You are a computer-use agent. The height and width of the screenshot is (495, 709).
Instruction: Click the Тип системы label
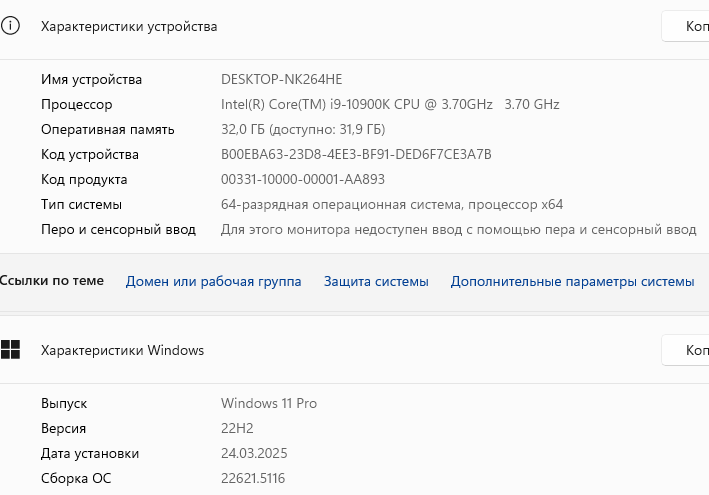(x=81, y=205)
